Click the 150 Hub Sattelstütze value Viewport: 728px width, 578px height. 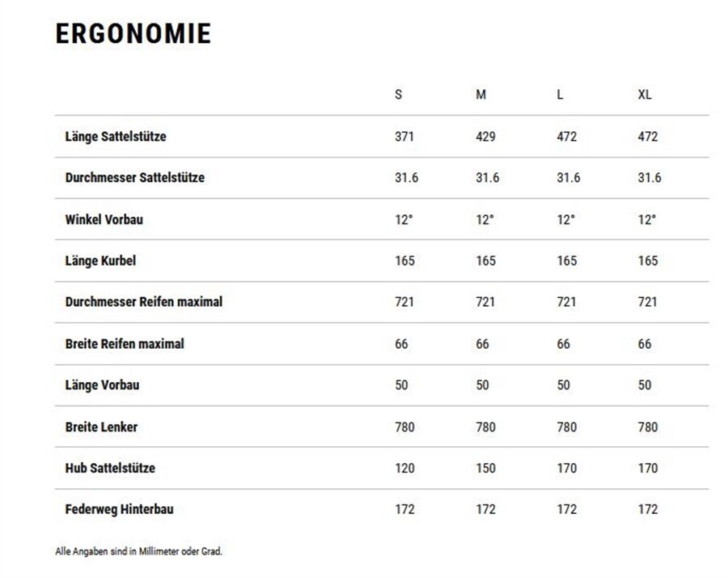(485, 468)
